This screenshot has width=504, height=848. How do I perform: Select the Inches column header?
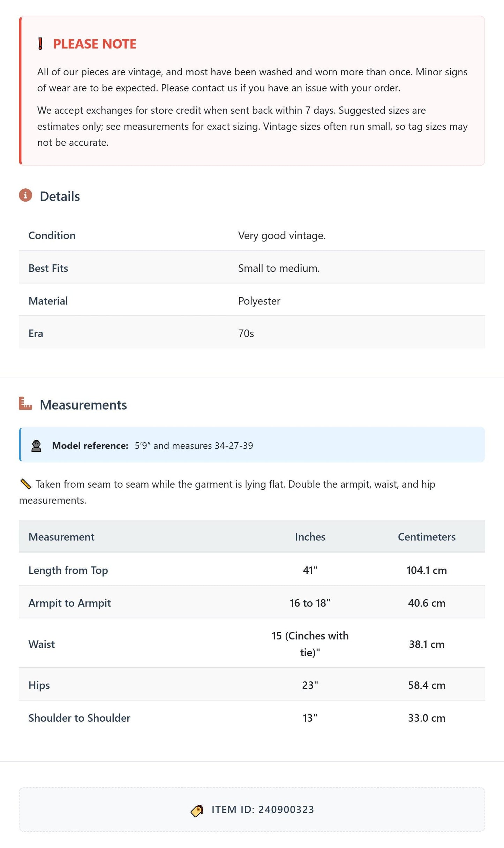310,537
